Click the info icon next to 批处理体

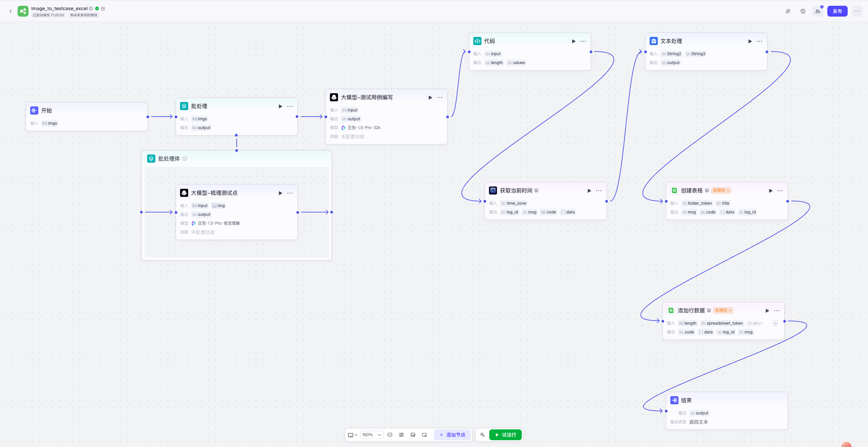(185, 159)
